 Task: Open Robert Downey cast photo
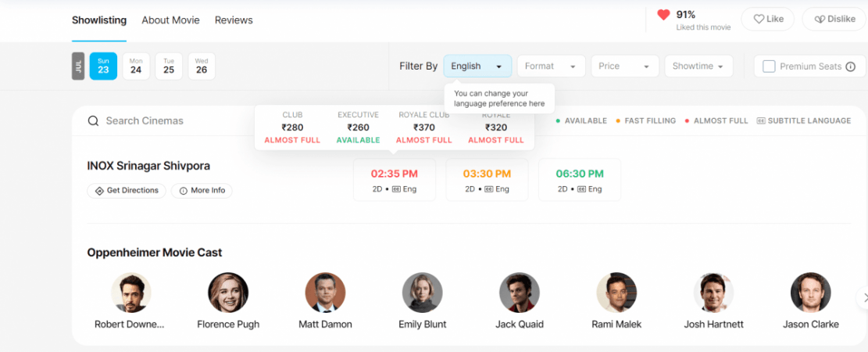[130, 292]
